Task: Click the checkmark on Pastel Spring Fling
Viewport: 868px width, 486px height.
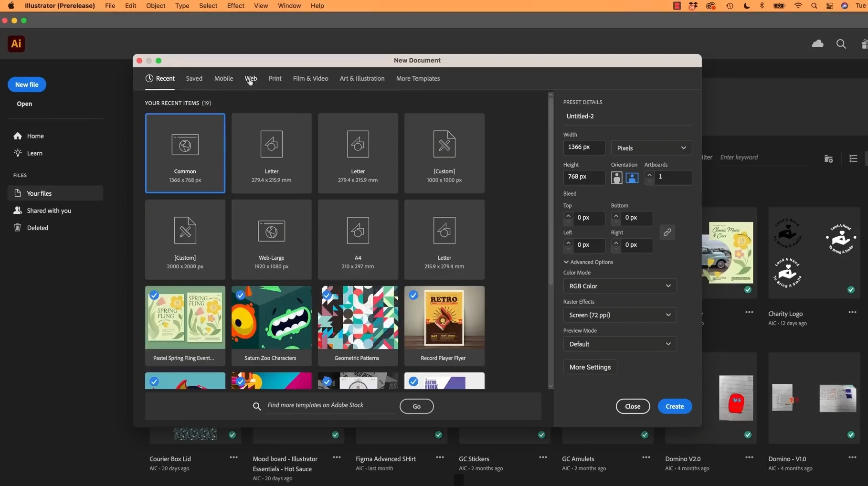Action: click(x=154, y=295)
